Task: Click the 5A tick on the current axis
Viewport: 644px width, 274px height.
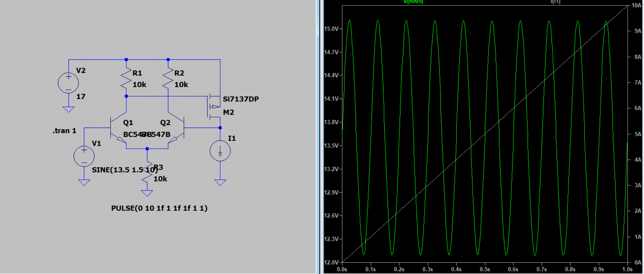Action: 638,134
